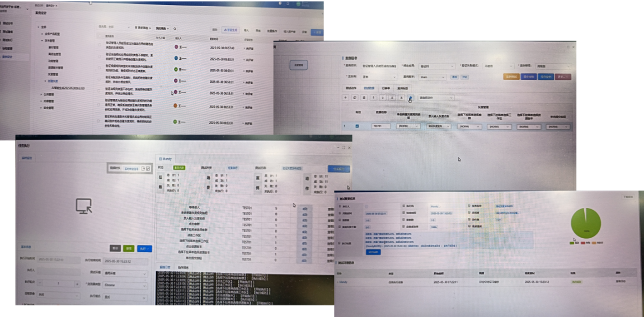Image resolution: width=644 pixels, height=317 pixels.
Task: Open the 案例版本 dropdown showing main
Action: click(432, 77)
